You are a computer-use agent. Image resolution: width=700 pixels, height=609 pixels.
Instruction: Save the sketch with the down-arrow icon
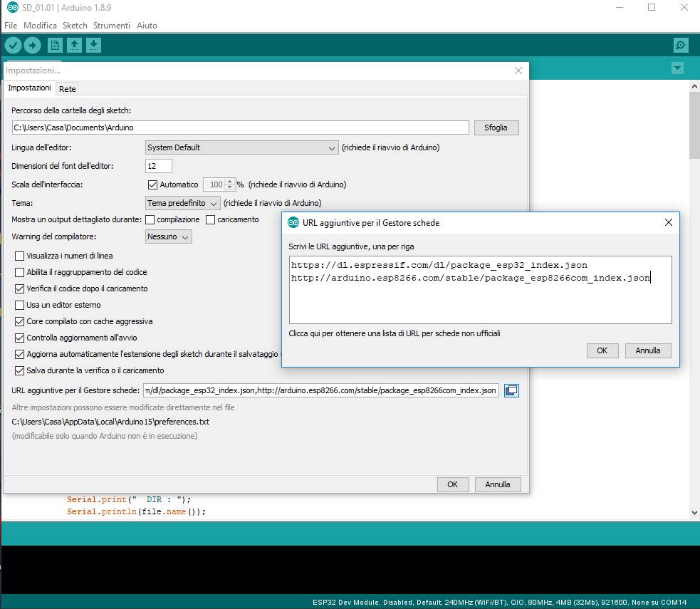[x=93, y=45]
